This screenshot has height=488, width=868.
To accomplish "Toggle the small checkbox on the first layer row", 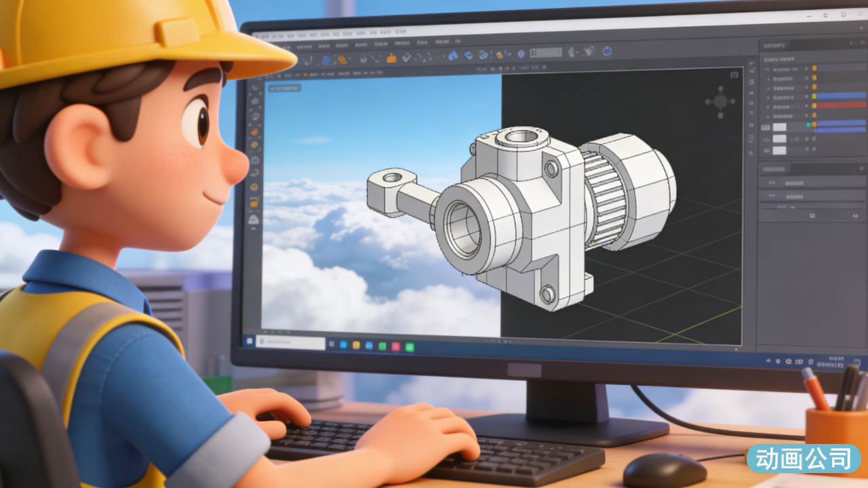I will tap(806, 68).
